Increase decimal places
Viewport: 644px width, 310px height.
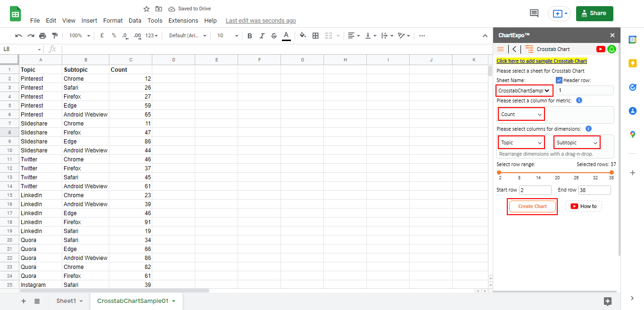click(x=137, y=35)
